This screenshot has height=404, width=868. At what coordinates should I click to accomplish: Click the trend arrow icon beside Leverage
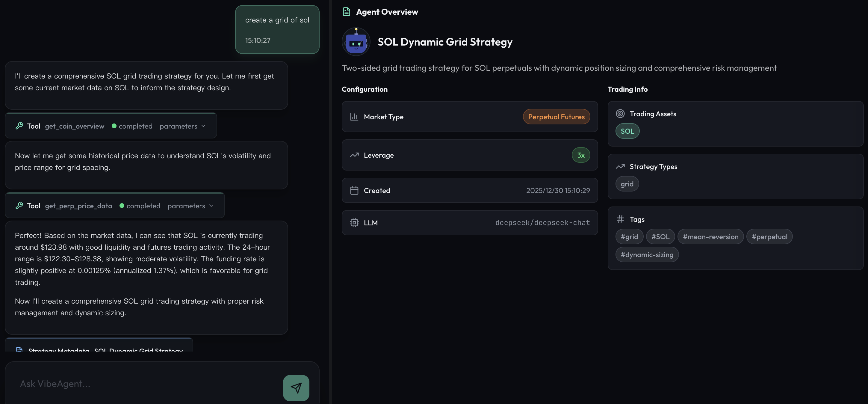click(354, 155)
